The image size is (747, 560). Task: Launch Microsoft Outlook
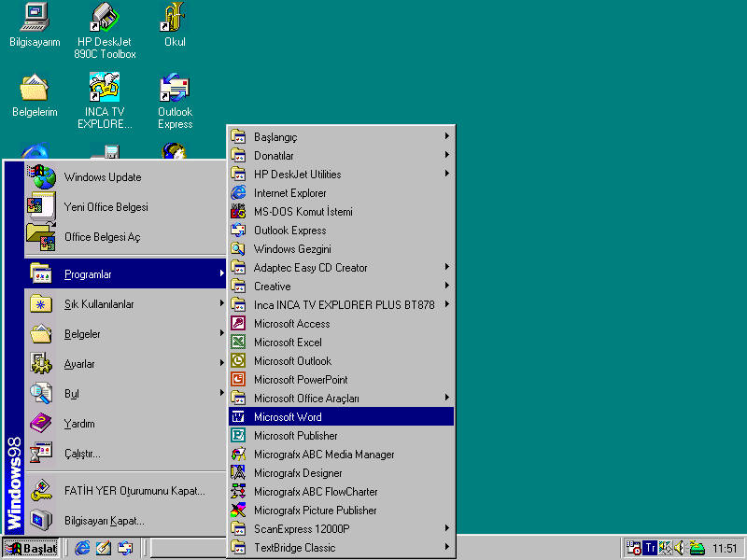341,361
